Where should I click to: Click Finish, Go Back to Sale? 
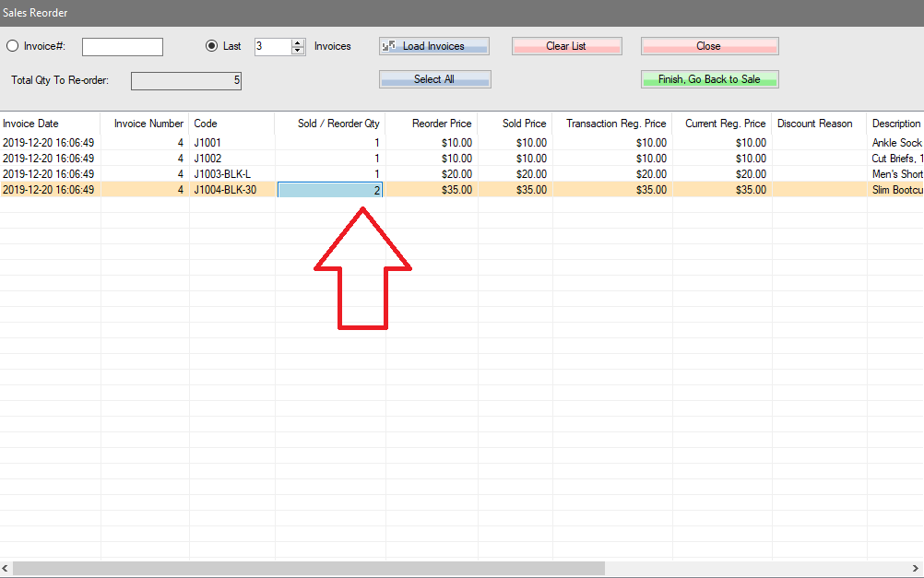(x=709, y=79)
